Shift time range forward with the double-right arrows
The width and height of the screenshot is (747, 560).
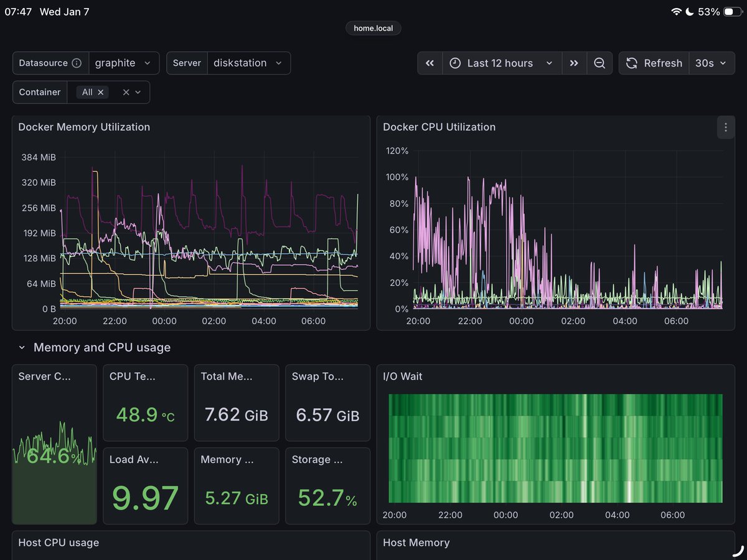pyautogui.click(x=573, y=63)
